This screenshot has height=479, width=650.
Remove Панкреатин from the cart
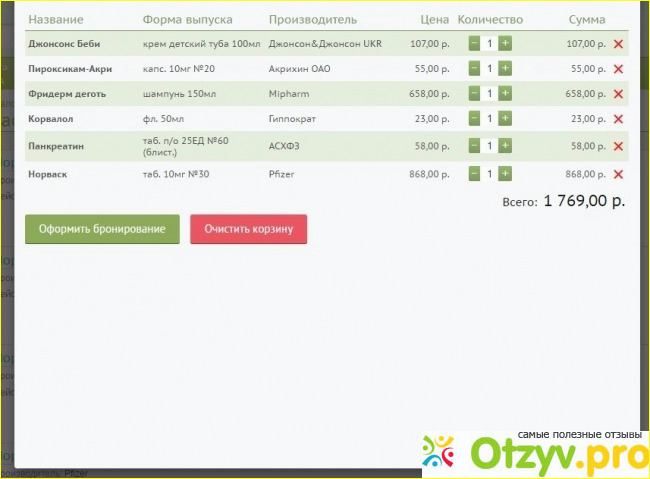coord(618,146)
